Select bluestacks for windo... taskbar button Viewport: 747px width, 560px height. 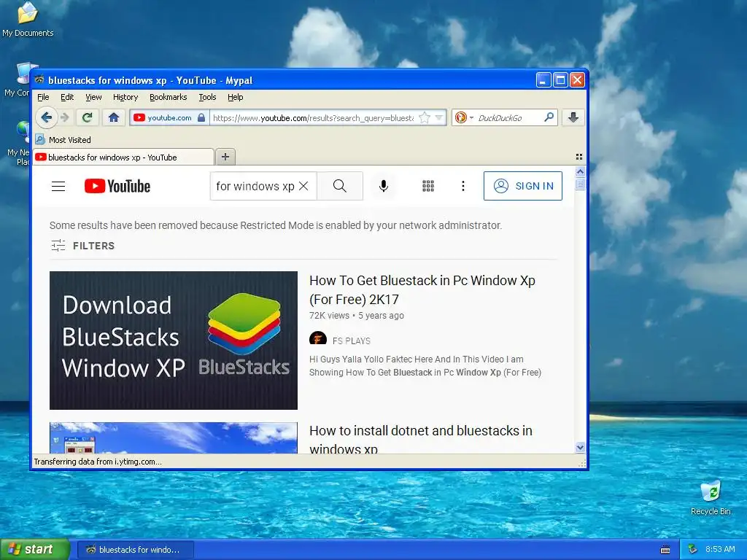(135, 550)
